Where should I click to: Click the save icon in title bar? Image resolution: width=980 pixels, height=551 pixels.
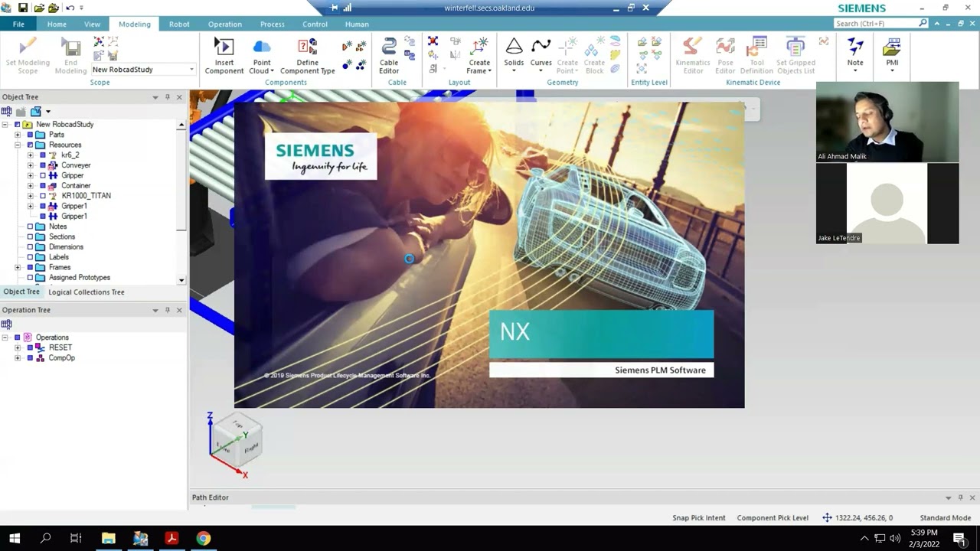[23, 8]
